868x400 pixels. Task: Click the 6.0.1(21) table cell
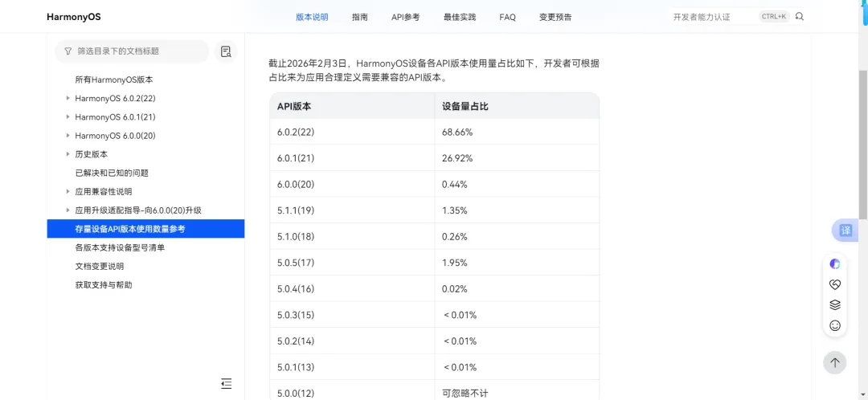click(352, 158)
